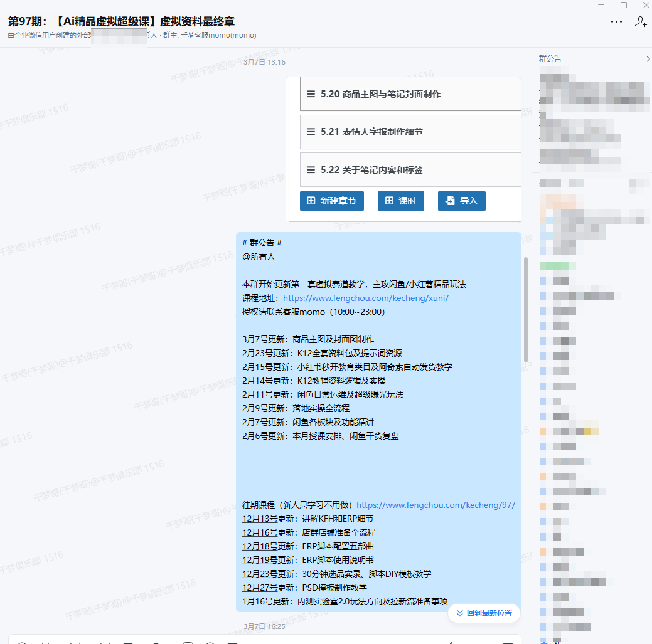Click the 12月23号 underlined date
652x644 pixels.
tap(260, 574)
